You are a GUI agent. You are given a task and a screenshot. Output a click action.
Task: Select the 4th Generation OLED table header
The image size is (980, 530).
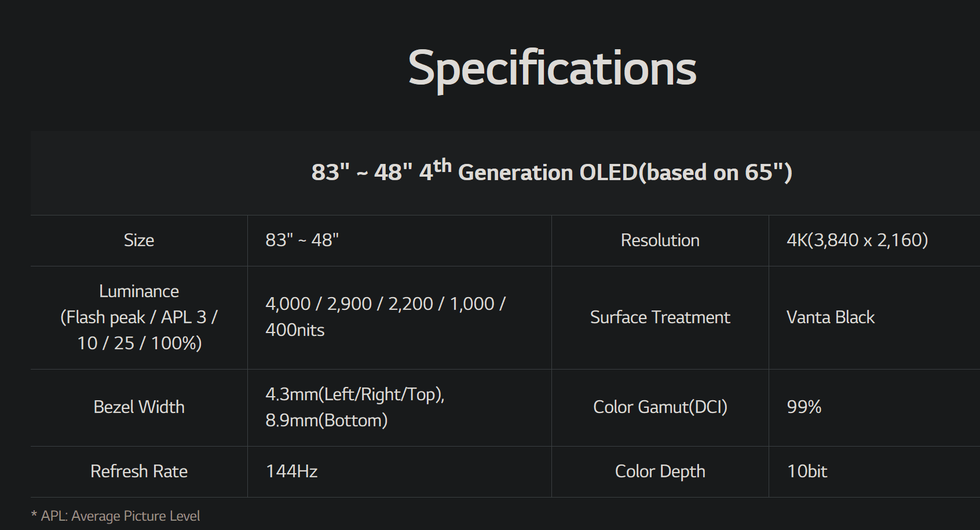[x=551, y=171]
